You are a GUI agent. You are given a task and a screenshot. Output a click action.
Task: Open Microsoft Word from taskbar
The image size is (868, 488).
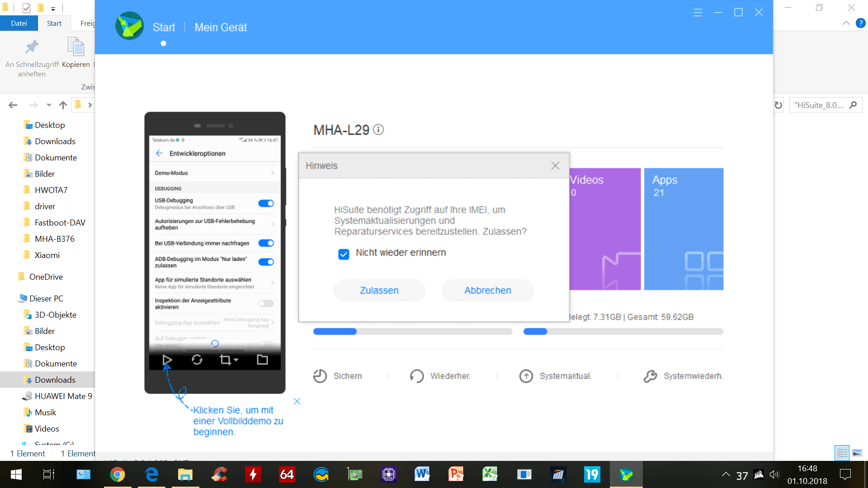pos(422,474)
